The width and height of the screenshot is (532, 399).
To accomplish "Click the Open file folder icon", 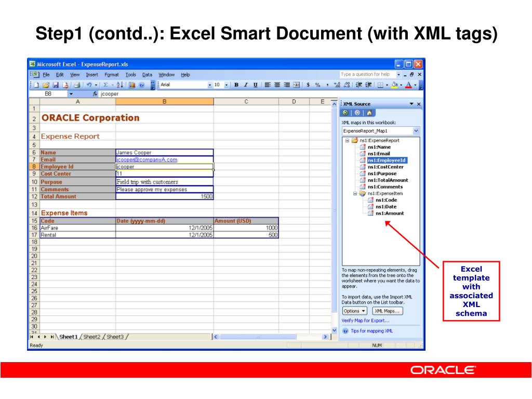I will click(x=46, y=85).
